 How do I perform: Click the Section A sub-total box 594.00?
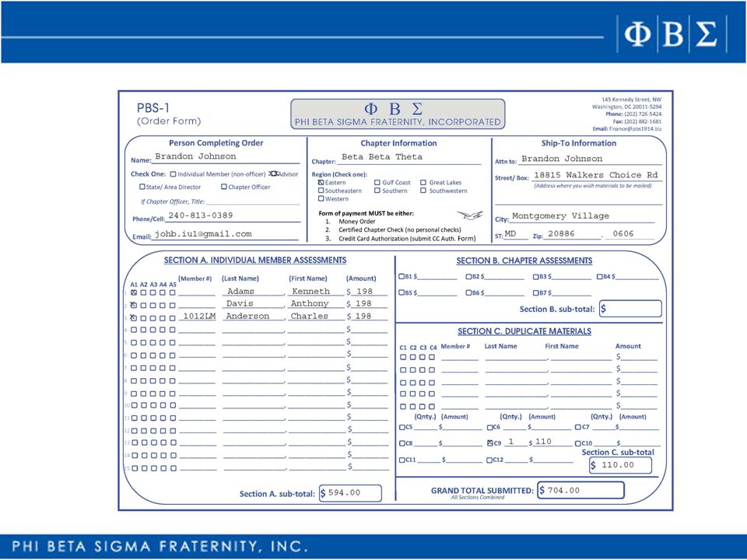pyautogui.click(x=351, y=493)
